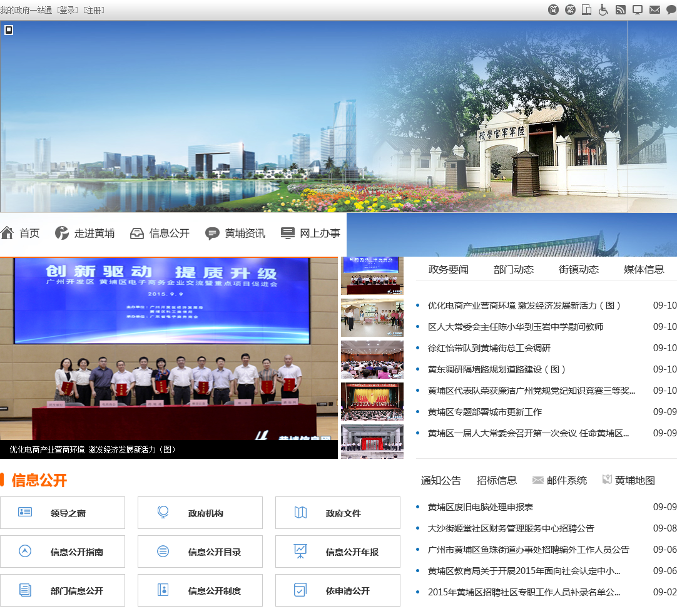Click the 注册 register link

tap(94, 10)
